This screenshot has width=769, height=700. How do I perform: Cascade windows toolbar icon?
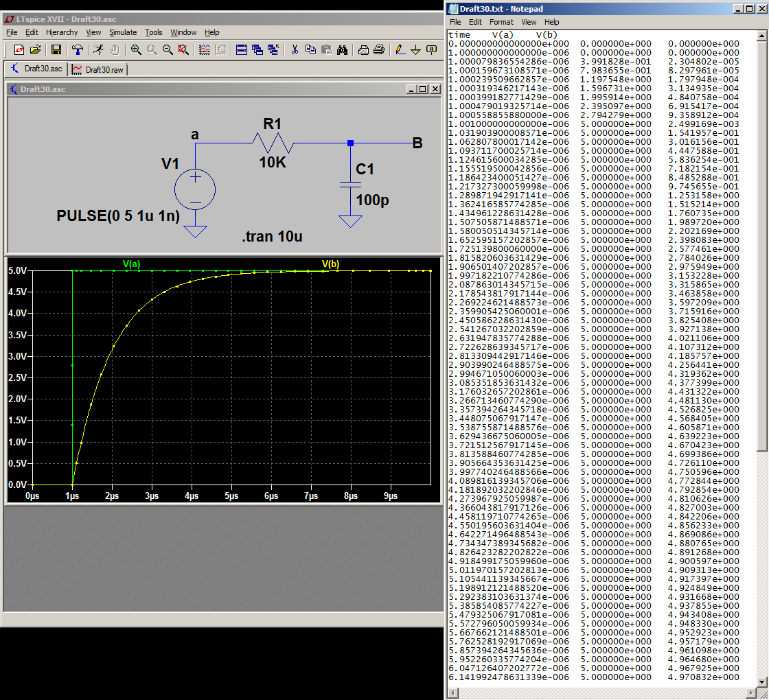(x=257, y=50)
